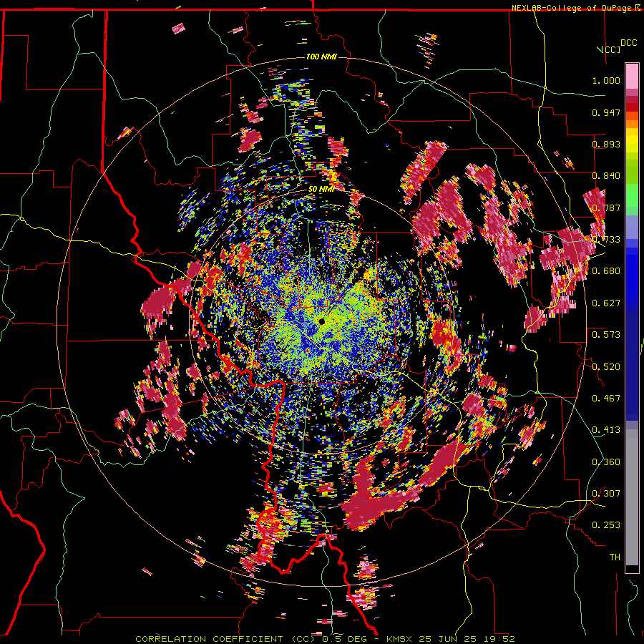
Task: Click the 0.627 scale value
Action: tap(606, 303)
